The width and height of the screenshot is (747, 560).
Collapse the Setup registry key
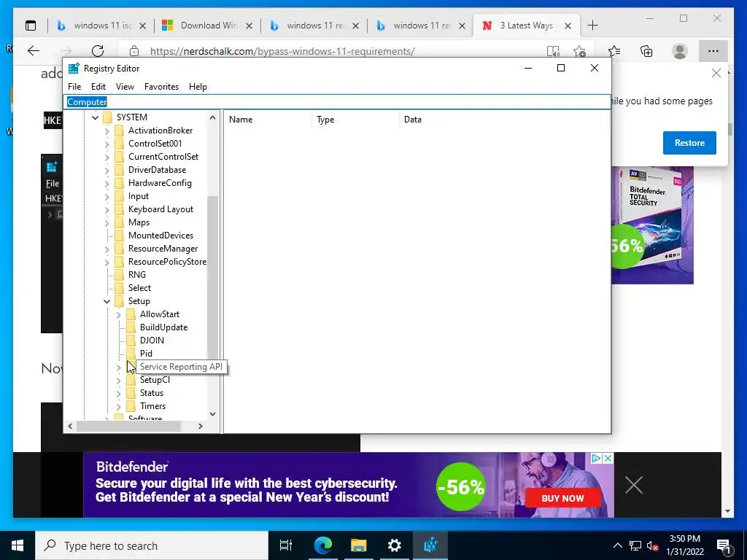[107, 301]
